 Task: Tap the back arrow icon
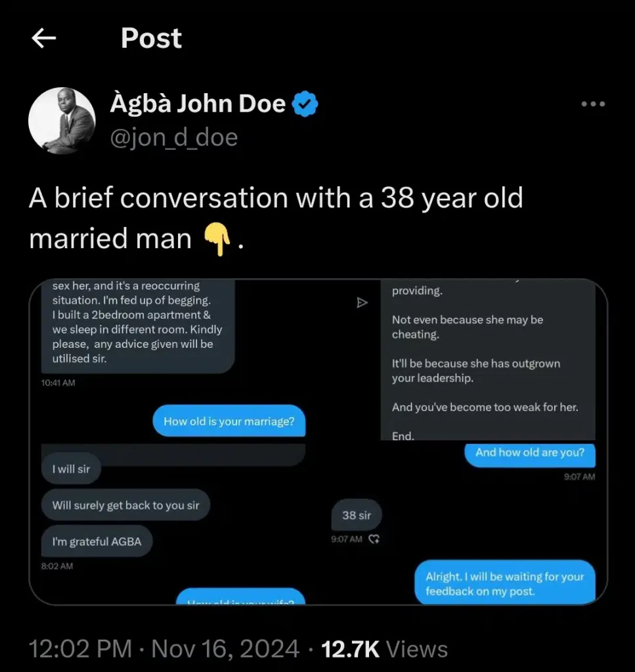[x=44, y=39]
